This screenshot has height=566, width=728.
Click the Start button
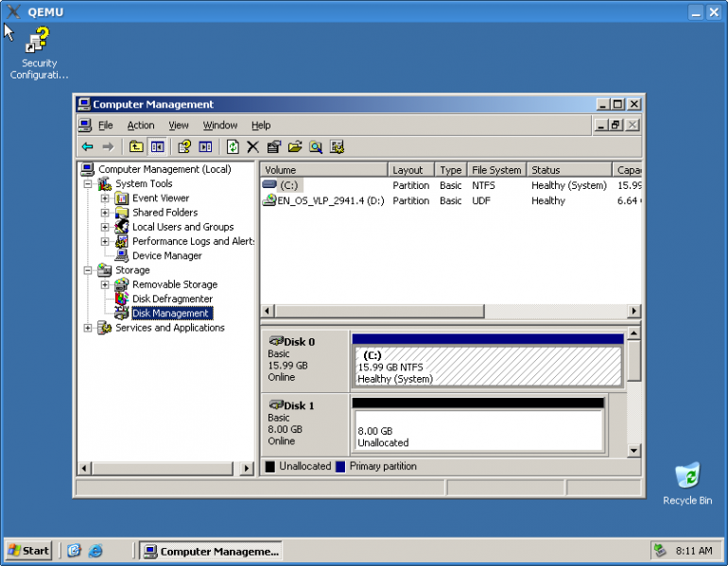[28, 551]
